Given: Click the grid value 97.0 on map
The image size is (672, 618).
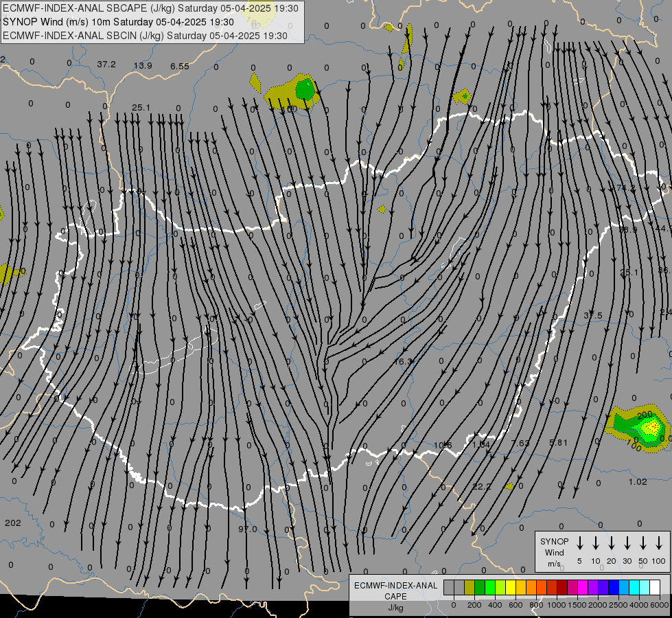Looking at the screenshot, I should 248,529.
